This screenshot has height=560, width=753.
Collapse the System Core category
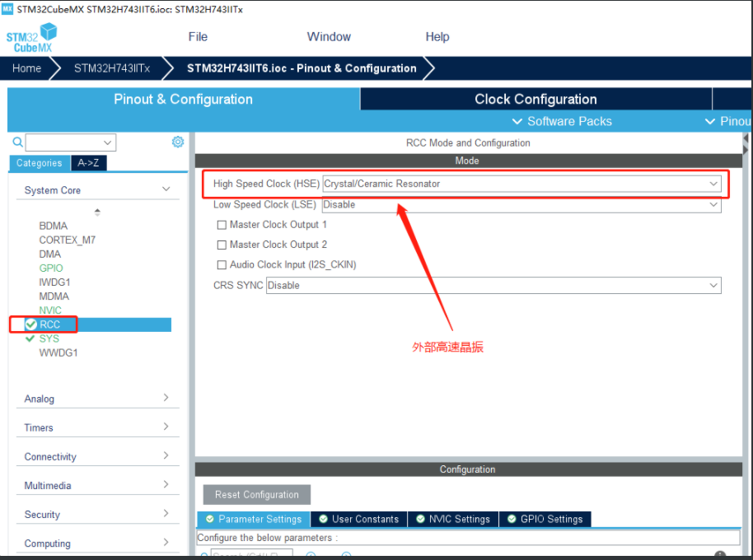98,190
